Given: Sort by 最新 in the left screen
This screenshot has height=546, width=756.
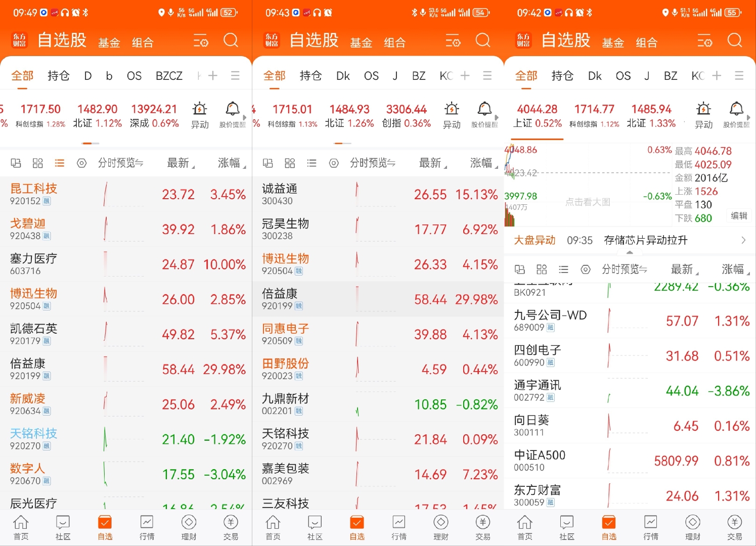Looking at the screenshot, I should pos(181,163).
